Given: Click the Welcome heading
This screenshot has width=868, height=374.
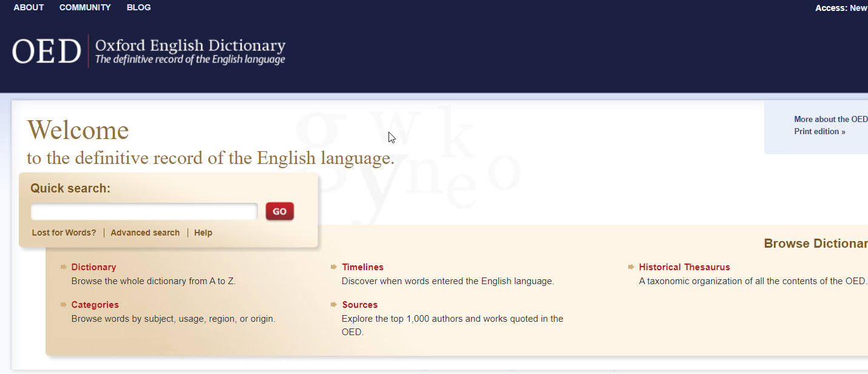Looking at the screenshot, I should [x=78, y=130].
